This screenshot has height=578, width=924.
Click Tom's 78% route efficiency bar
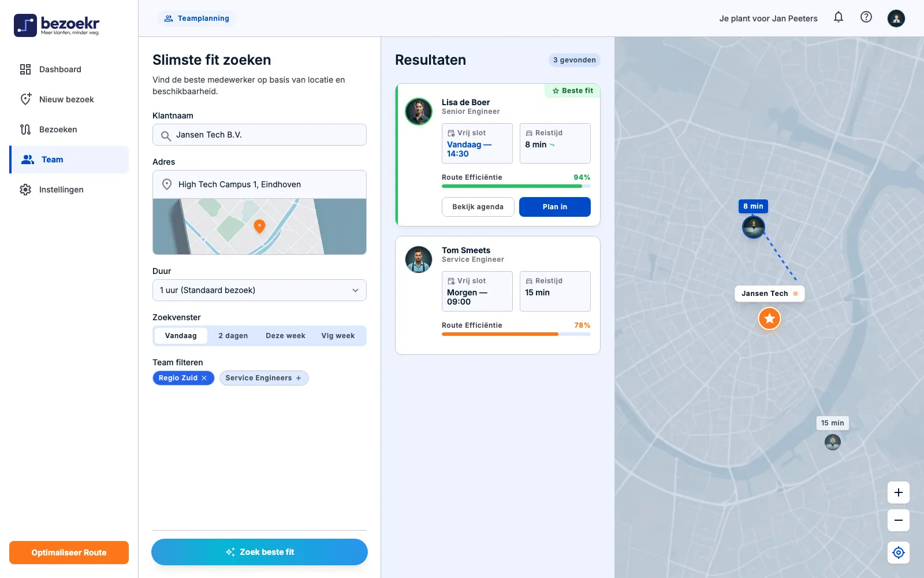516,334
